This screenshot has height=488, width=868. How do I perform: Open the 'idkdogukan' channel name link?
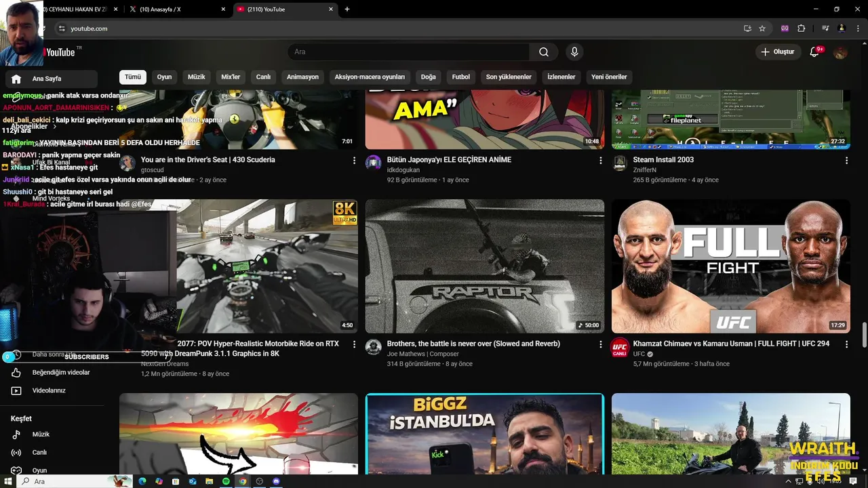tap(403, 170)
